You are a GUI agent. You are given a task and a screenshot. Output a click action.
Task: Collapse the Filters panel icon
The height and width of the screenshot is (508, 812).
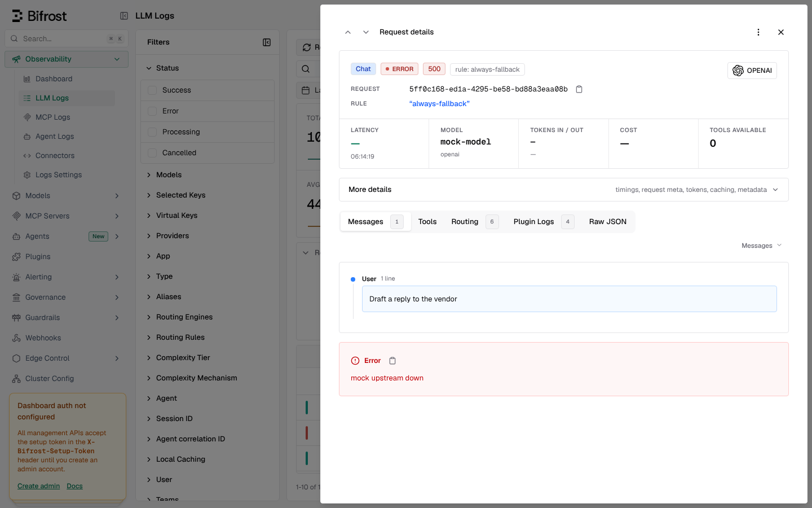click(x=267, y=42)
